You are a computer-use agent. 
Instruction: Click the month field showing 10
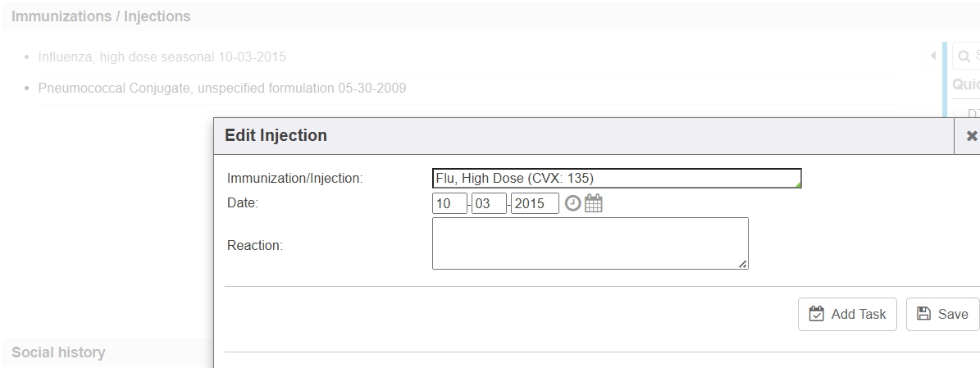[449, 203]
